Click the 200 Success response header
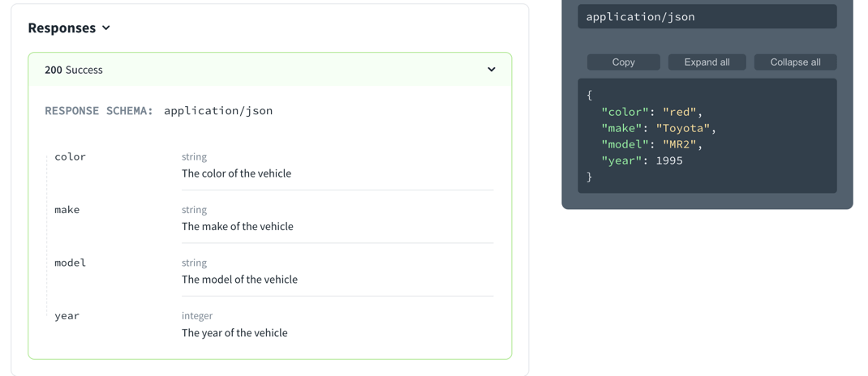 point(270,70)
